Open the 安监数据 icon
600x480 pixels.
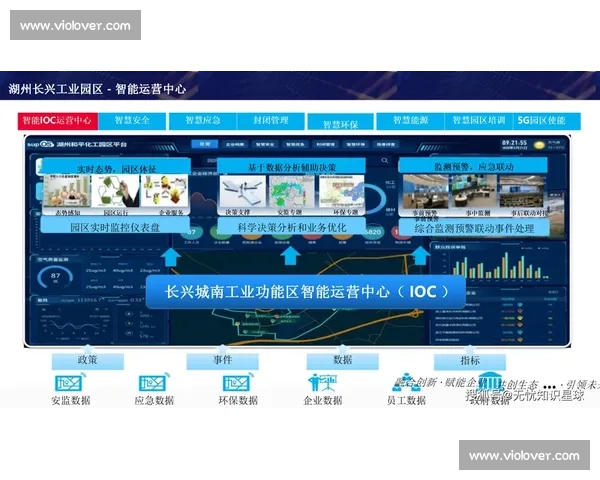[69, 382]
